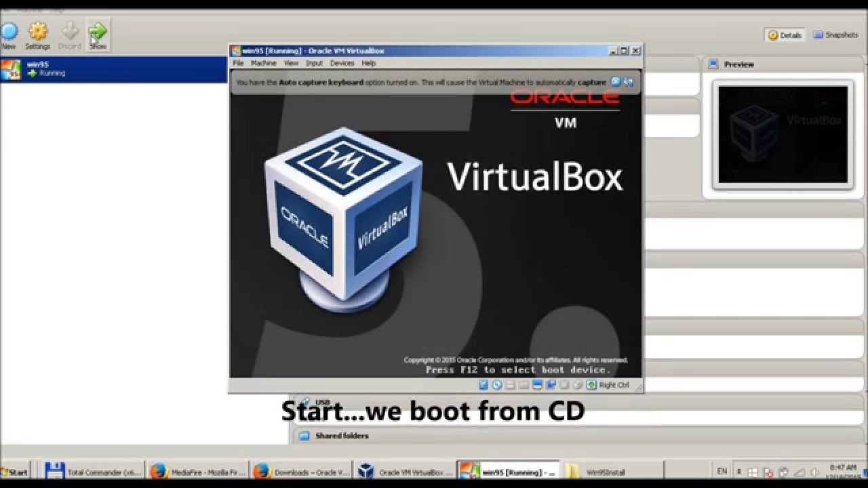Screen dimensions: 868x488
Task: Click the floppy disk status icon
Action: coord(510,385)
